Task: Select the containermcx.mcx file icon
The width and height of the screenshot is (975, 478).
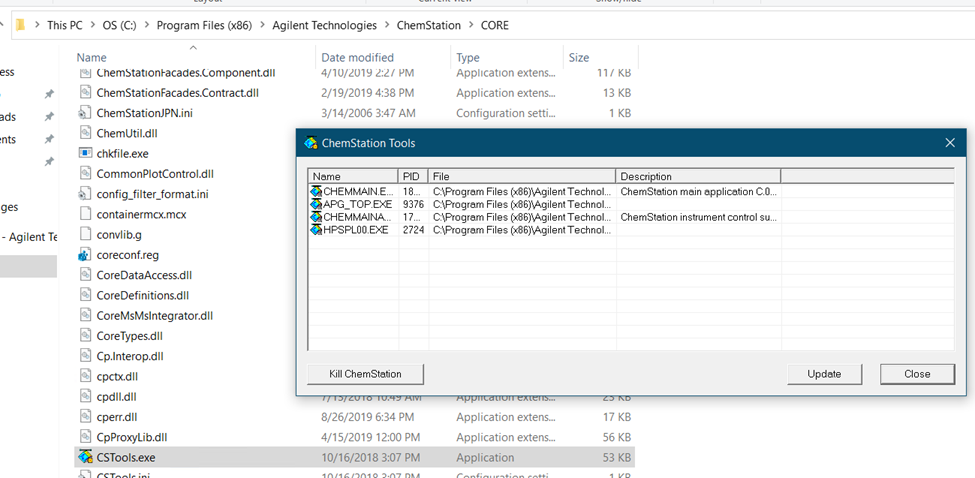Action: [x=85, y=214]
